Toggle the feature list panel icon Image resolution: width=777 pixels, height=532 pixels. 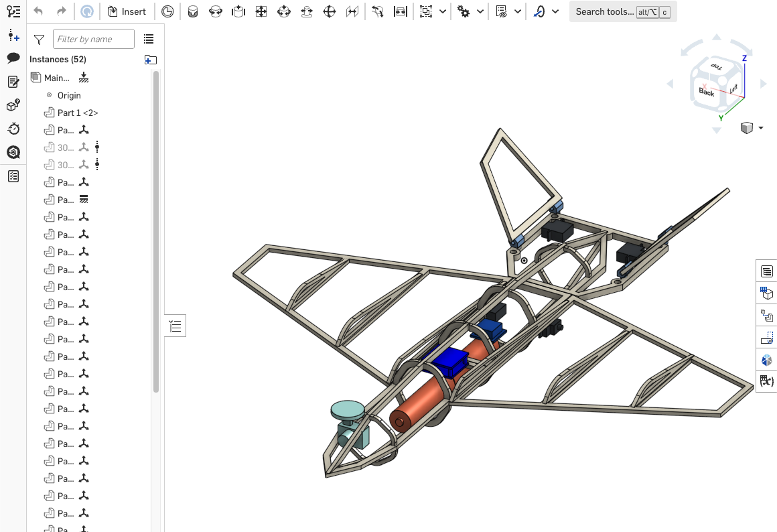tap(13, 11)
